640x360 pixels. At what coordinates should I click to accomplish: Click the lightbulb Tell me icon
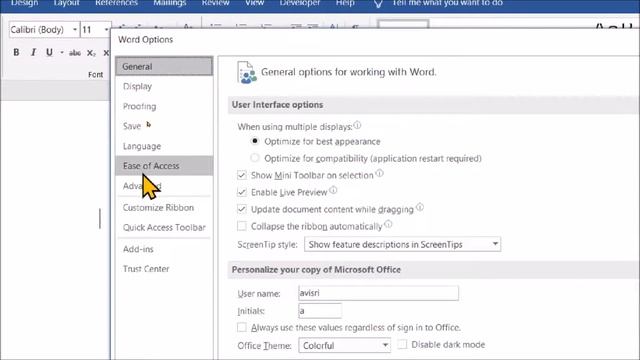click(378, 4)
